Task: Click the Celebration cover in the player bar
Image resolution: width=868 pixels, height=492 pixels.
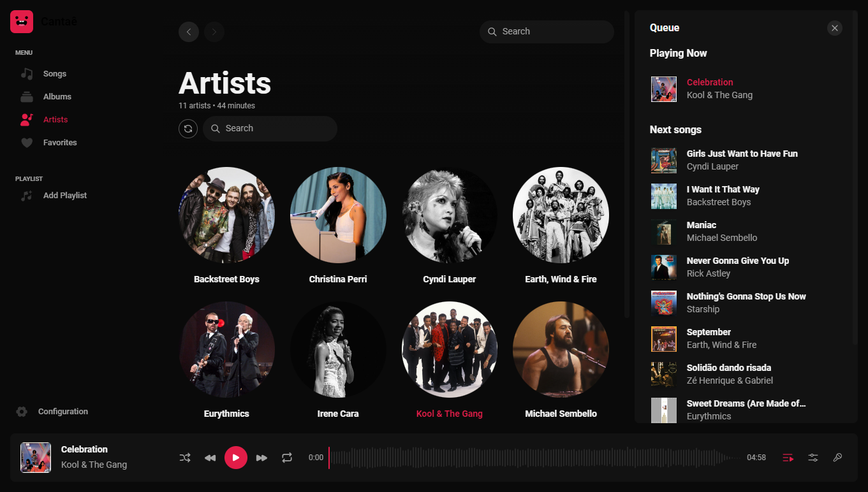Action: (x=36, y=458)
